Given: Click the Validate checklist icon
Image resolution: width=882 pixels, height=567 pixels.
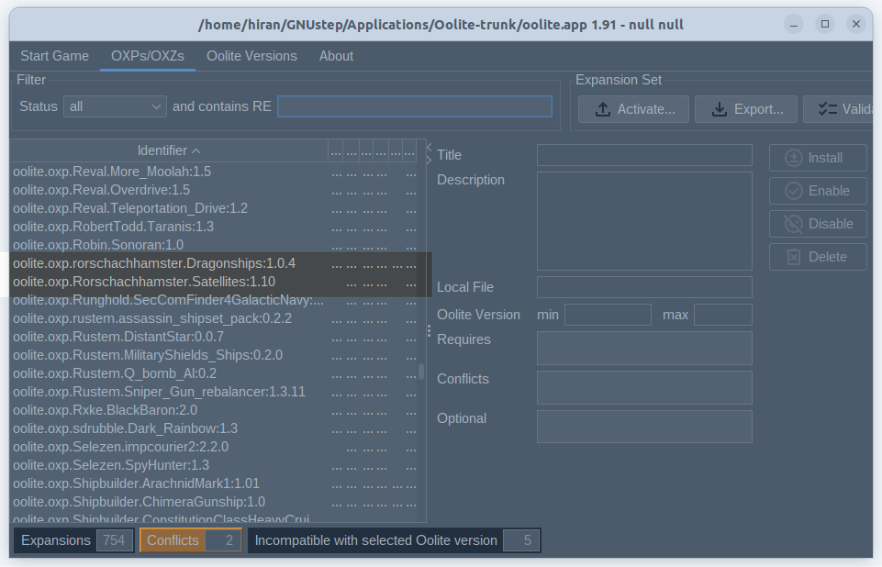Looking at the screenshot, I should (827, 109).
